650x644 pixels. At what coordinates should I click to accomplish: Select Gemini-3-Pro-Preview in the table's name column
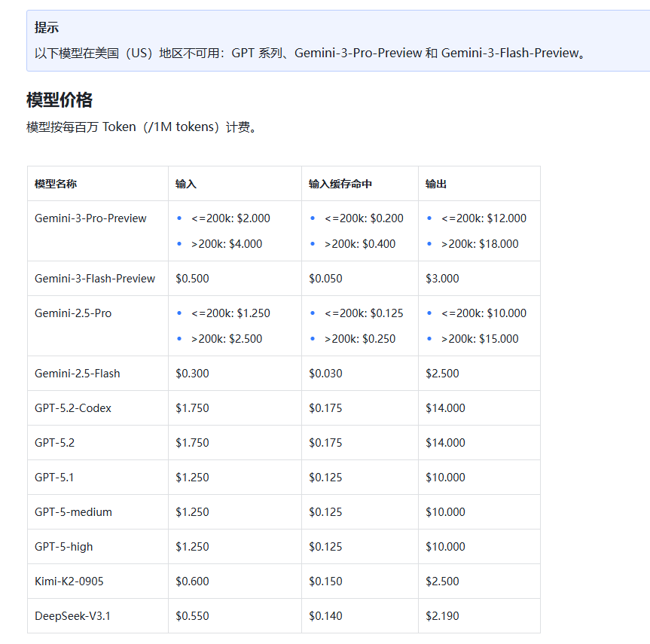pyautogui.click(x=90, y=218)
